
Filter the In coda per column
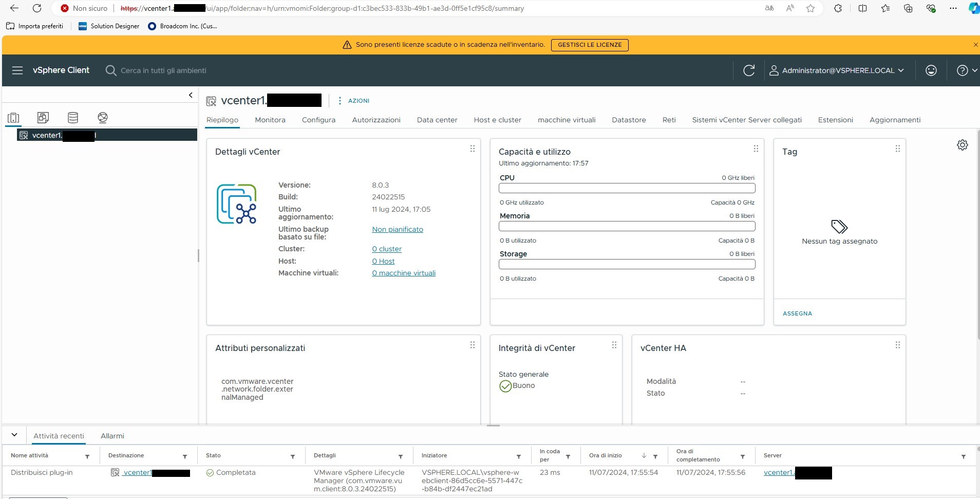tap(568, 456)
